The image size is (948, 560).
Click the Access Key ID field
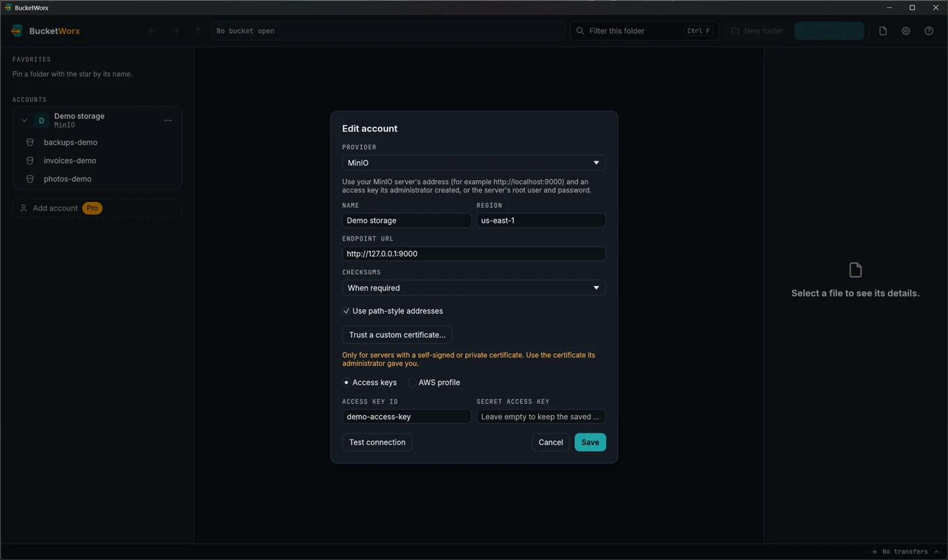(406, 416)
